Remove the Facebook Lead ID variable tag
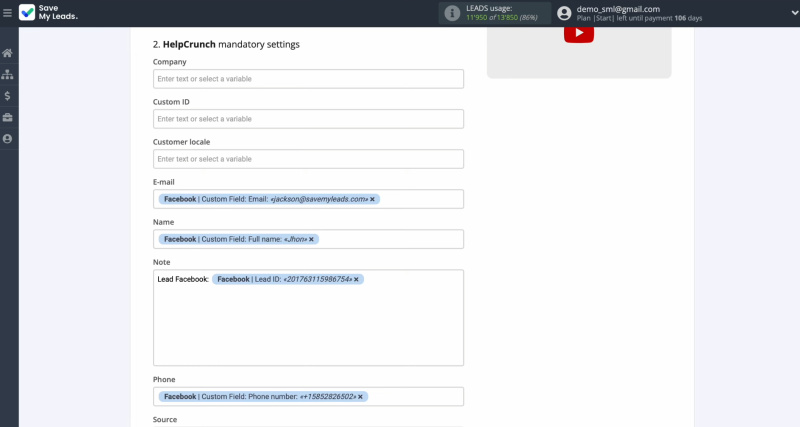The width and height of the screenshot is (800, 427). 356,280
